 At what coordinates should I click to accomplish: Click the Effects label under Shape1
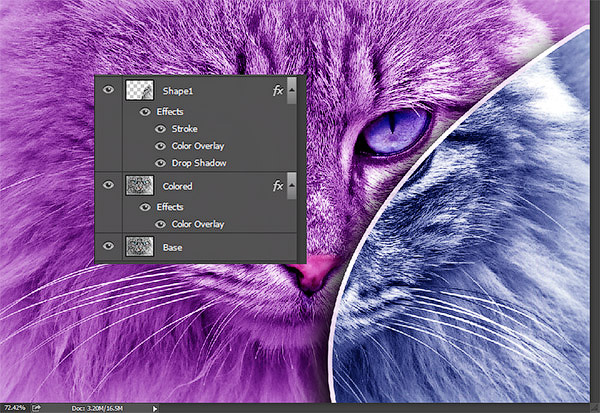170,112
